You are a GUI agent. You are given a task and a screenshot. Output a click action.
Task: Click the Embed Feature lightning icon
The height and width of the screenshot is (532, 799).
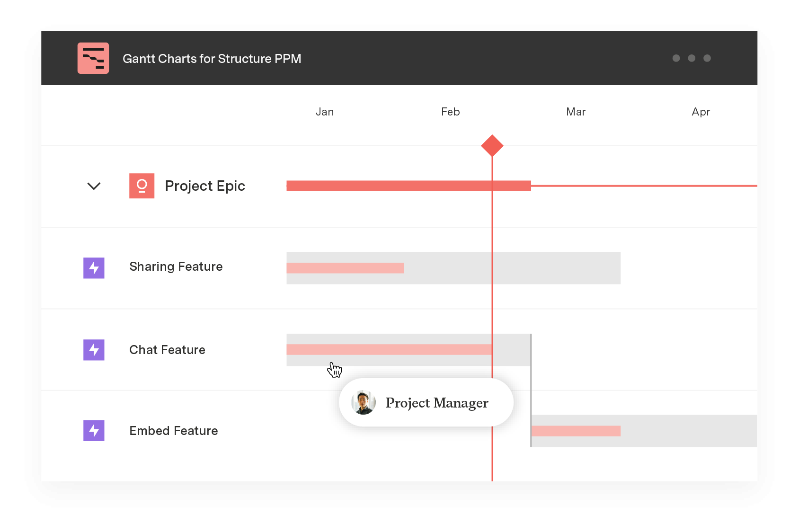(94, 431)
